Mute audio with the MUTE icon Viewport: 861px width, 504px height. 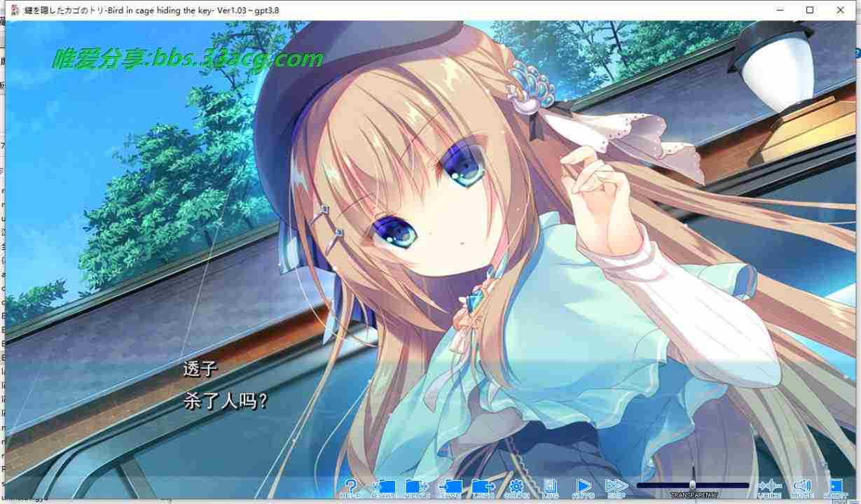pyautogui.click(x=802, y=487)
